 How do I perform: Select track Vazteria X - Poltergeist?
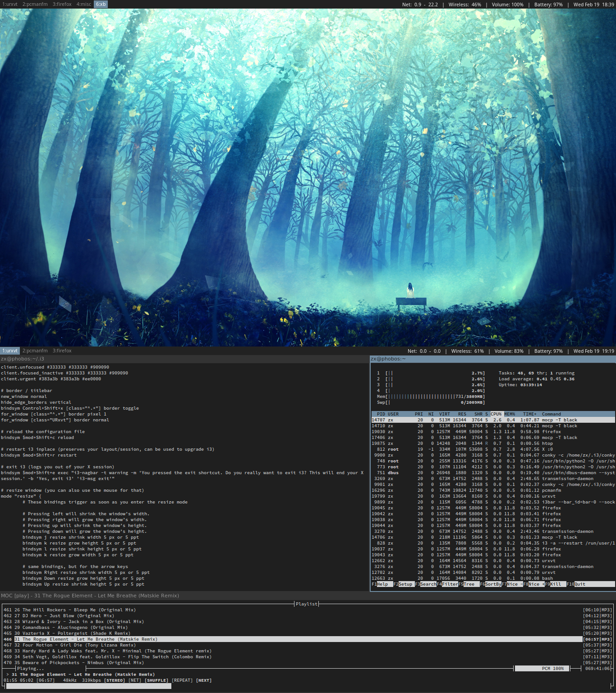point(308,633)
